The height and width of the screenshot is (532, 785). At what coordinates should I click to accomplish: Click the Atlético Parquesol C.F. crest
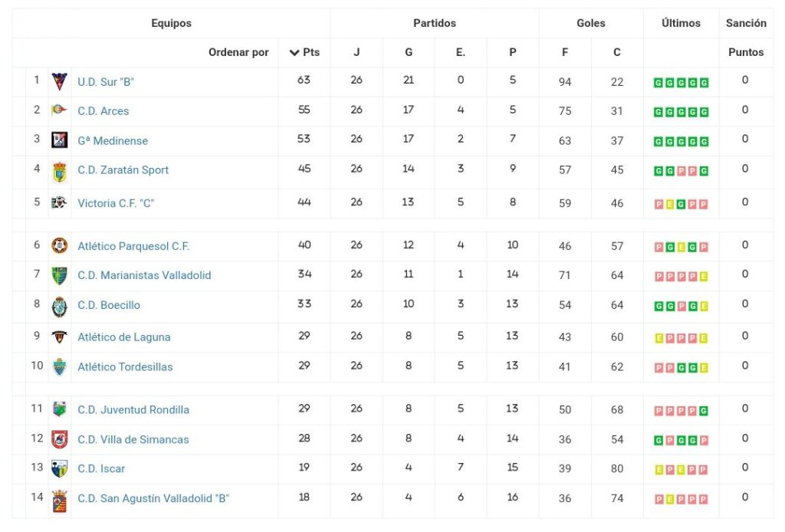[59, 246]
